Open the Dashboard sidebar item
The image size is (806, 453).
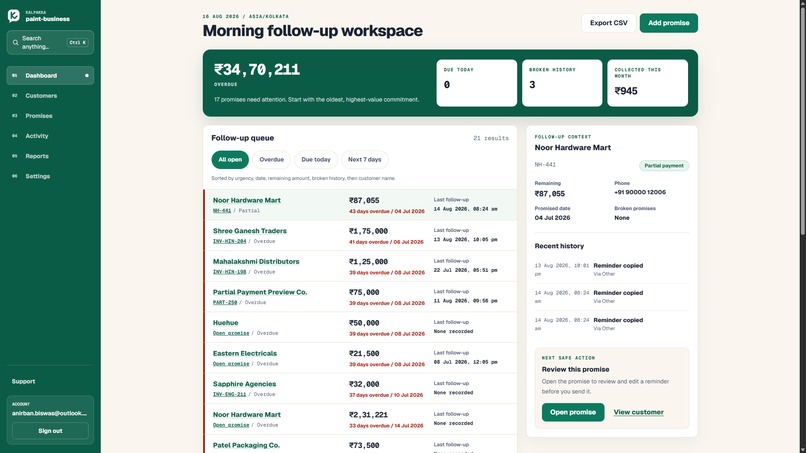(x=50, y=76)
